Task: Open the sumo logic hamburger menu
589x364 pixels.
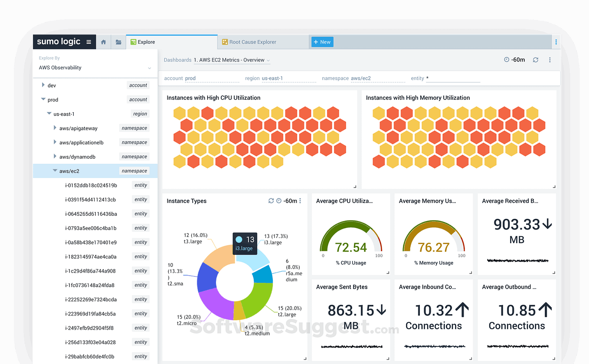Action: (x=89, y=42)
